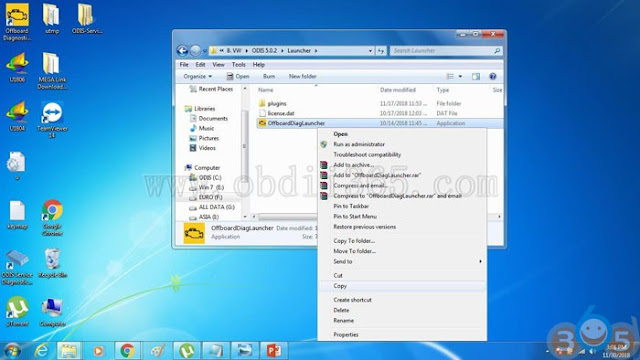
Task: Click the clock in system tray
Action: click(x=617, y=351)
